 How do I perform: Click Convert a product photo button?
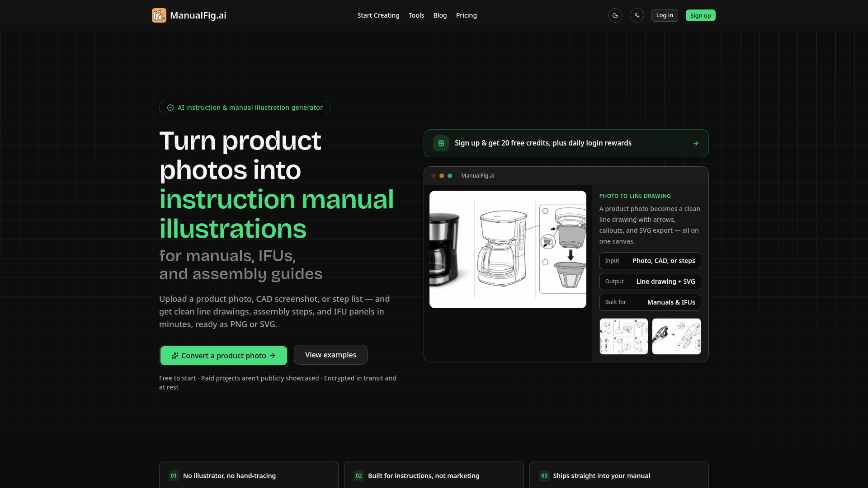224,356
